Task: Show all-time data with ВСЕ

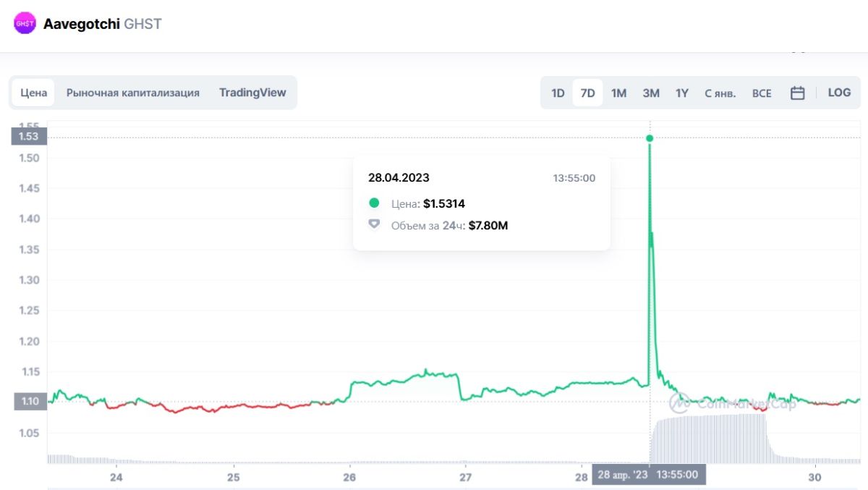Action: (762, 93)
